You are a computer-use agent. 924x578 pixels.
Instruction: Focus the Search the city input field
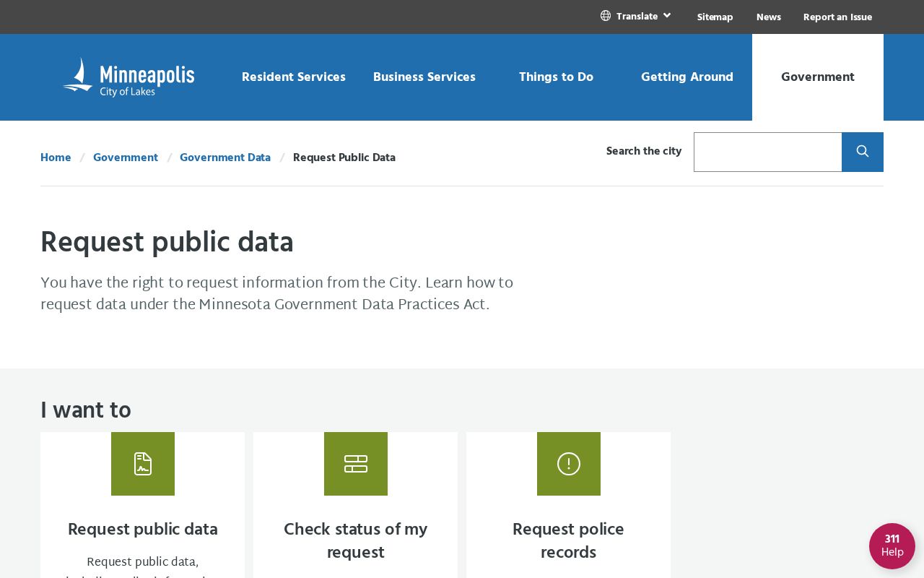[x=768, y=152]
